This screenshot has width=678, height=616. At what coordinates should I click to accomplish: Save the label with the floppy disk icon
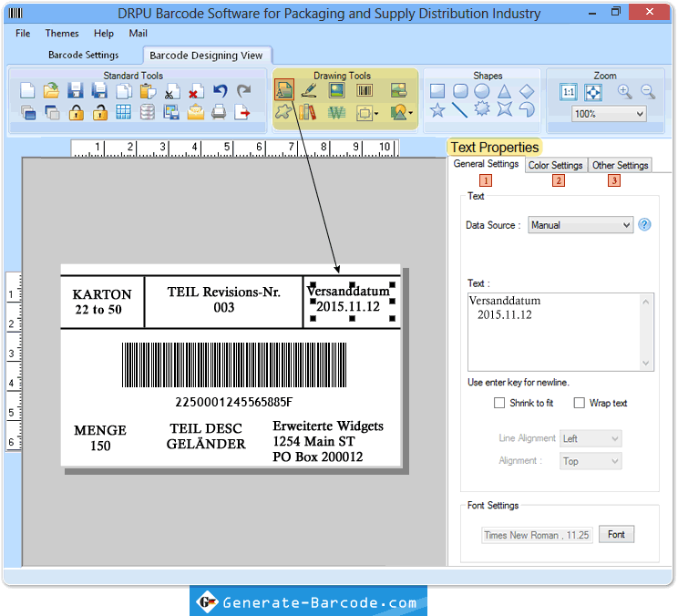coord(76,91)
